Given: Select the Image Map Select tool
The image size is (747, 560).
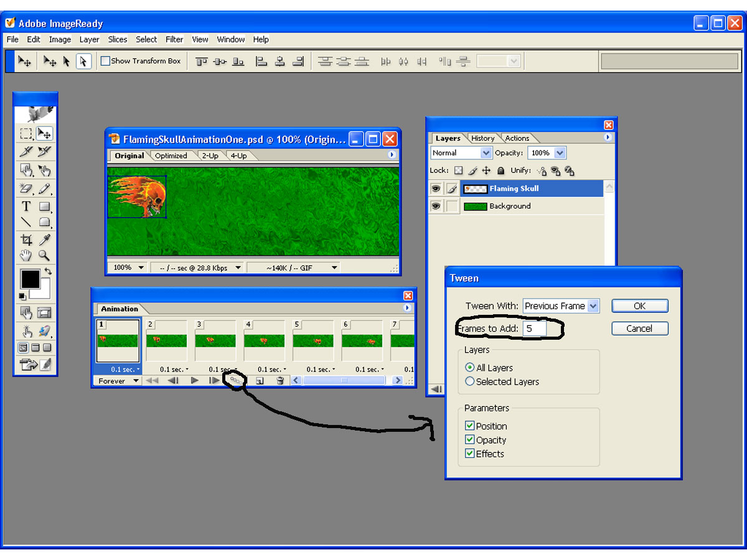Looking at the screenshot, I should click(x=44, y=170).
